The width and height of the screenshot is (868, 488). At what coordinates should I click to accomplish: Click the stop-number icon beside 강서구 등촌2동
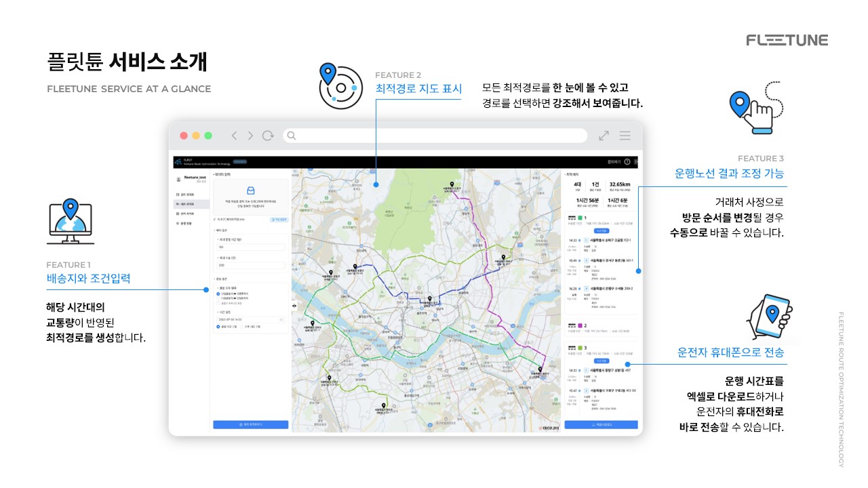click(585, 260)
